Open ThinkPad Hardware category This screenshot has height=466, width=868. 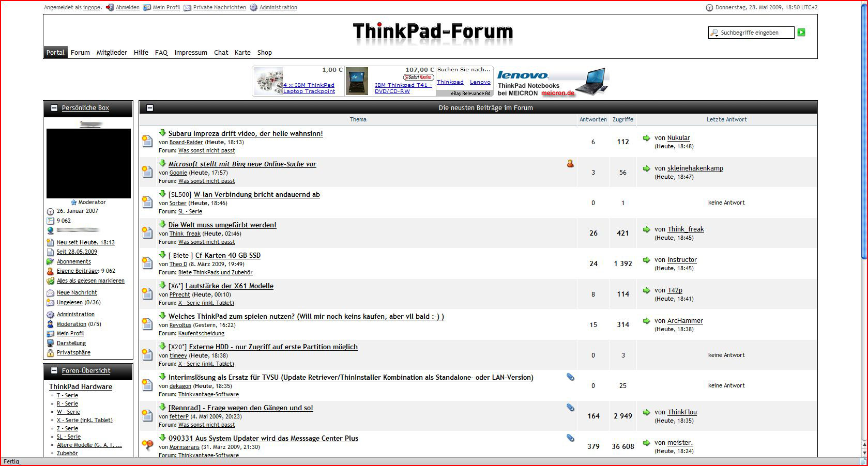tap(81, 386)
